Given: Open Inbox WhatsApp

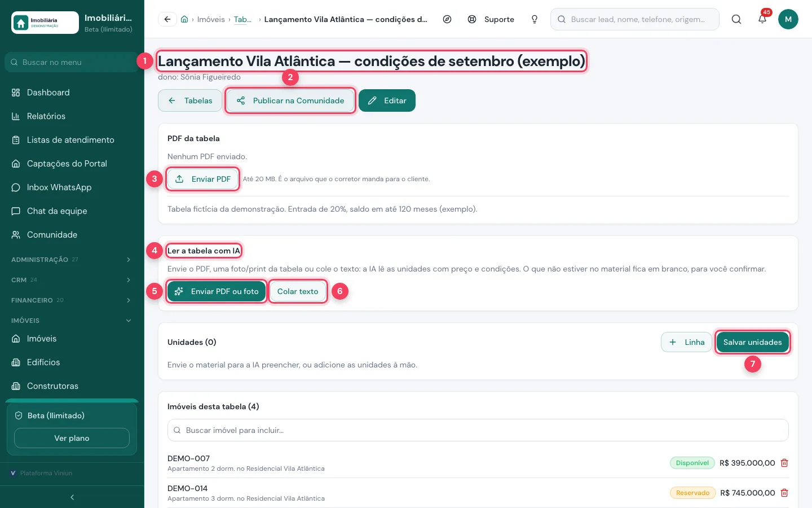Looking at the screenshot, I should (72, 187).
